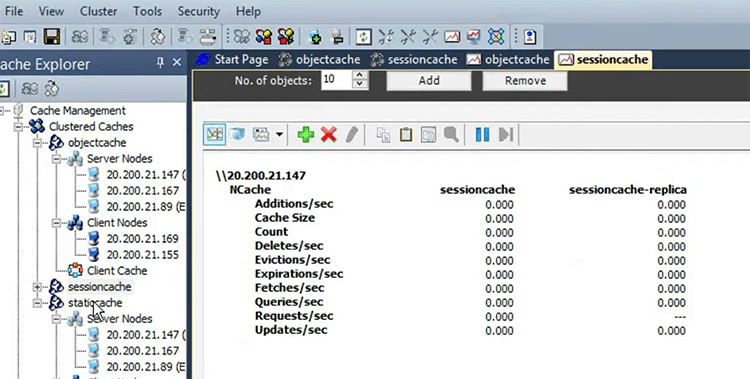Image resolution: width=750 pixels, height=379 pixels.
Task: Switch to the Start Page tab
Action: click(x=232, y=60)
